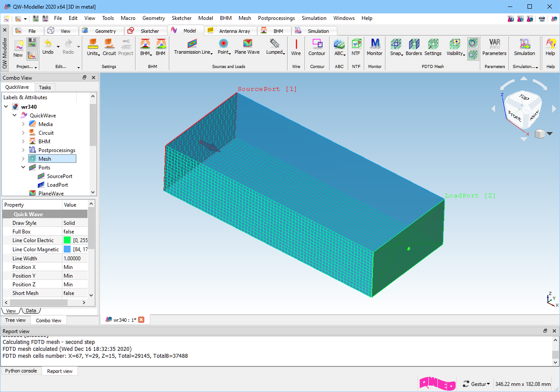Viewport: 560px width, 392px height.
Task: Click the Position X Min value
Action: pos(75,267)
